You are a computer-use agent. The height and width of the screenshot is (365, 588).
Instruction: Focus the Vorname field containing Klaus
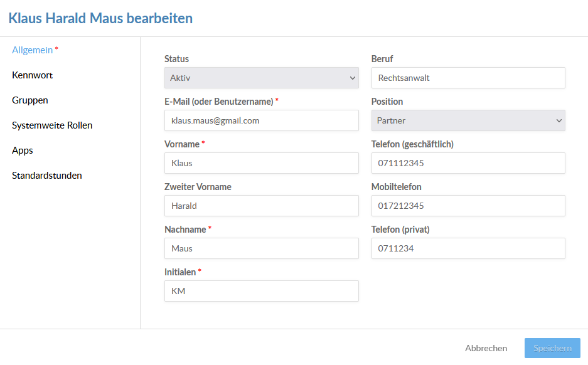click(x=262, y=163)
